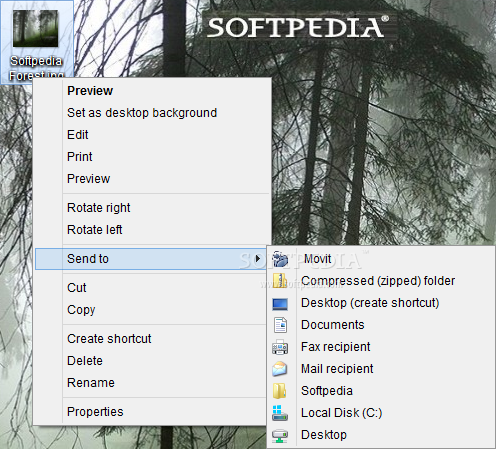Click the Documents label in Send to
Image resolution: width=496 pixels, height=449 pixels.
pos(333,325)
